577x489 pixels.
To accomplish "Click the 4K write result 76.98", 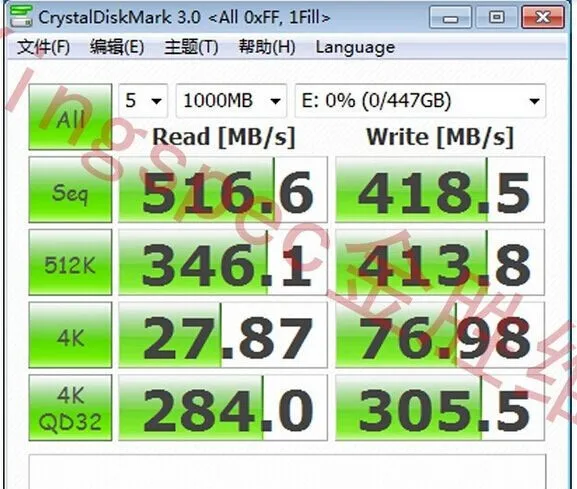I will click(x=440, y=335).
